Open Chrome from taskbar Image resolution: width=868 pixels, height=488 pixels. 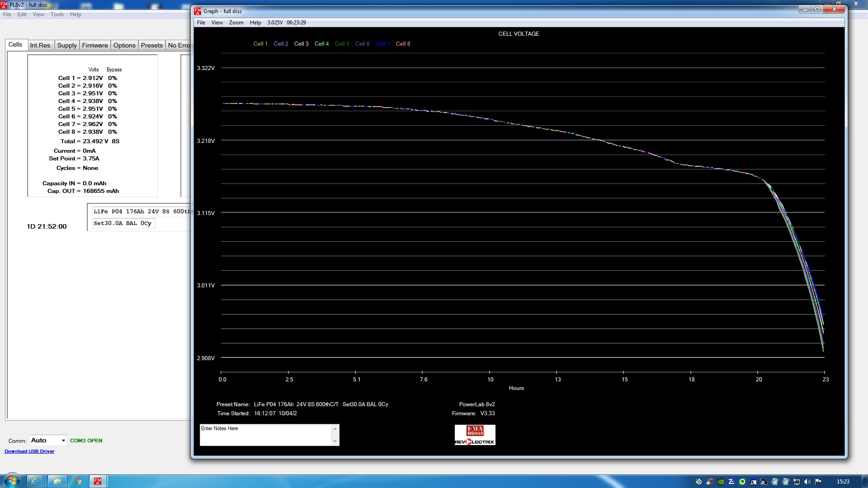[78, 481]
